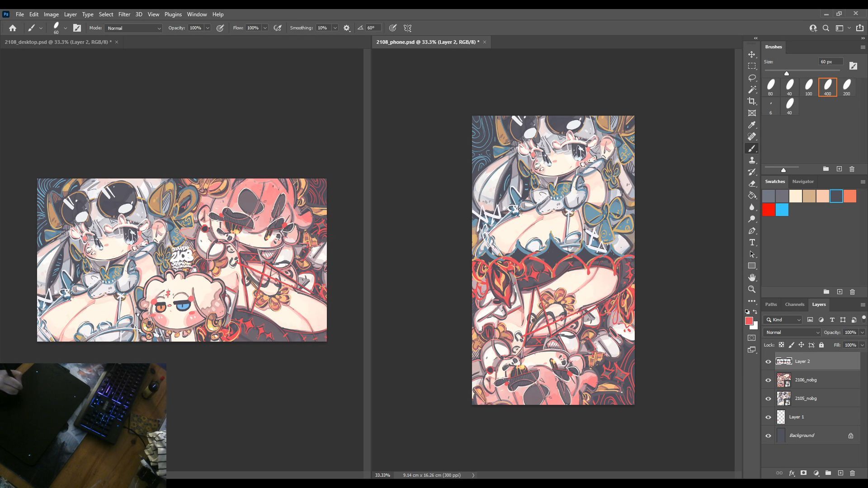Open Layers panel Opacity dropdown
The image size is (868, 488).
[x=862, y=332]
